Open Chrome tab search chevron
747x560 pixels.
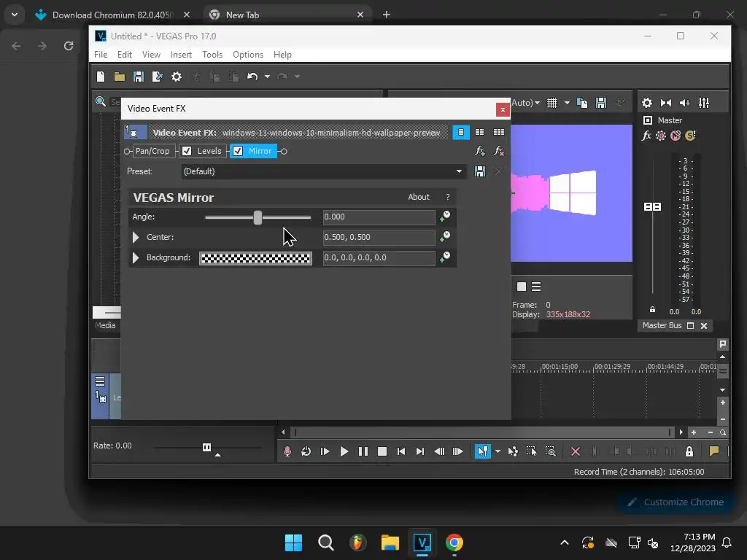pyautogui.click(x=15, y=15)
